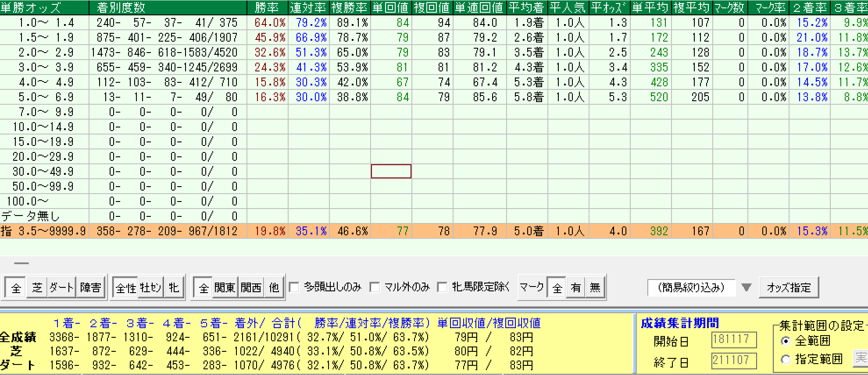The width and height of the screenshot is (868, 375).
Task: Click the (簡易絞り込み) combo box field
Action: 691,288
